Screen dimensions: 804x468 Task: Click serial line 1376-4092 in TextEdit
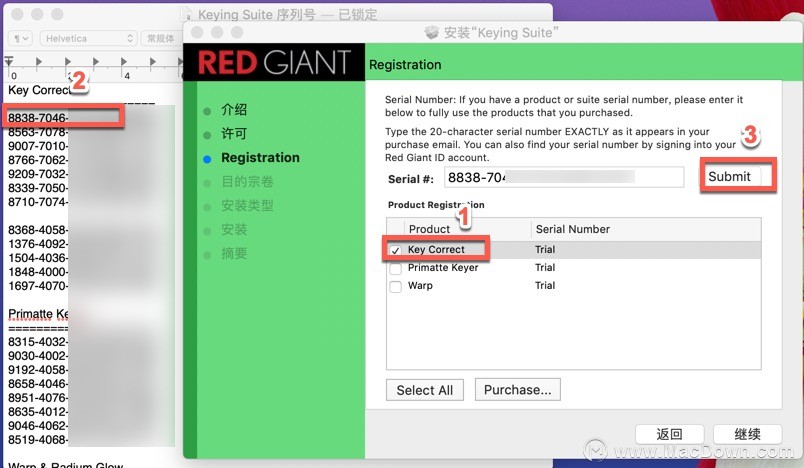pos(37,244)
